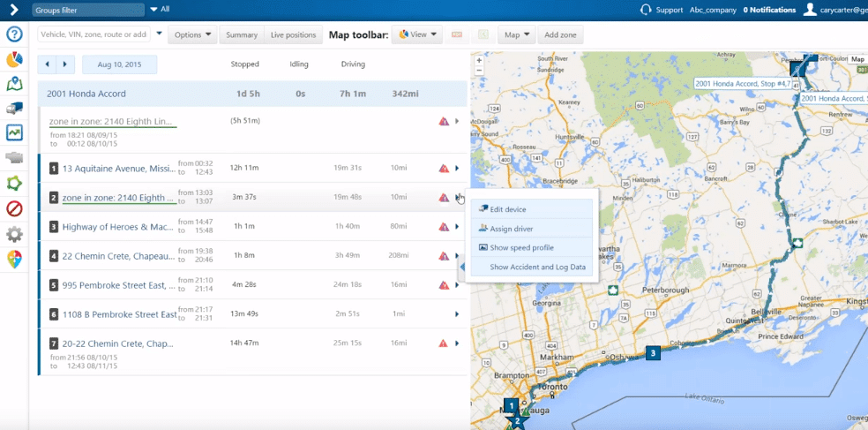
Task: Select Show Accident and Log Data entry
Action: pyautogui.click(x=532, y=267)
